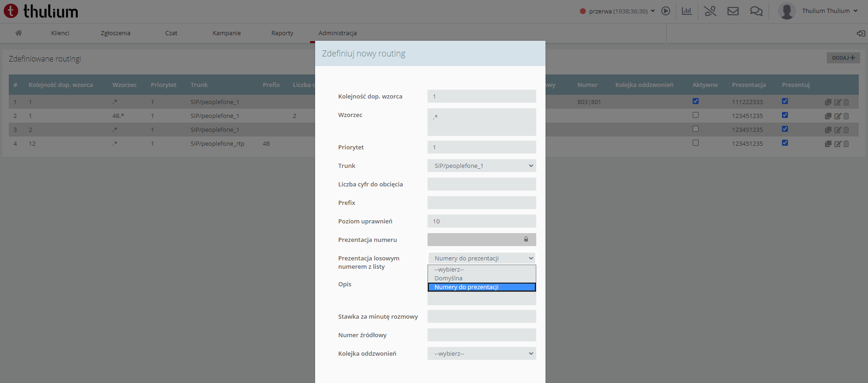The height and width of the screenshot is (383, 868).
Task: Delete routing row with presentation 111222333
Action: click(x=846, y=102)
